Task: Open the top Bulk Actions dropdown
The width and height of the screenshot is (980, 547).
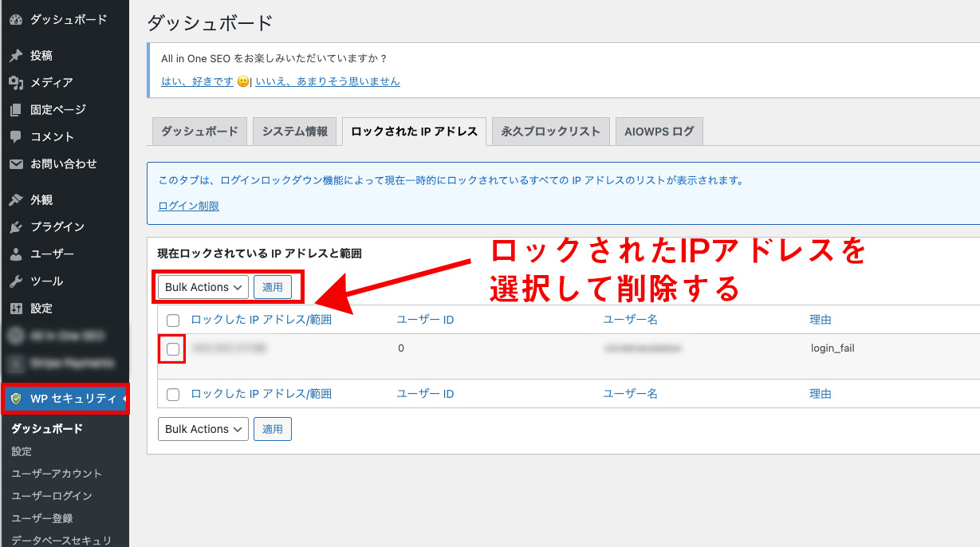Action: [202, 287]
